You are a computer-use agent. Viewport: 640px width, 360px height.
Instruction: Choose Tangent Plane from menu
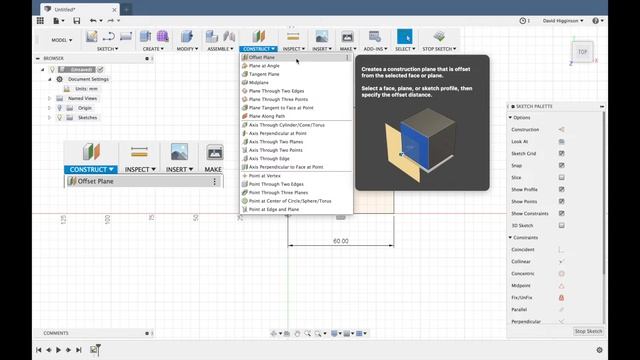[296, 74]
